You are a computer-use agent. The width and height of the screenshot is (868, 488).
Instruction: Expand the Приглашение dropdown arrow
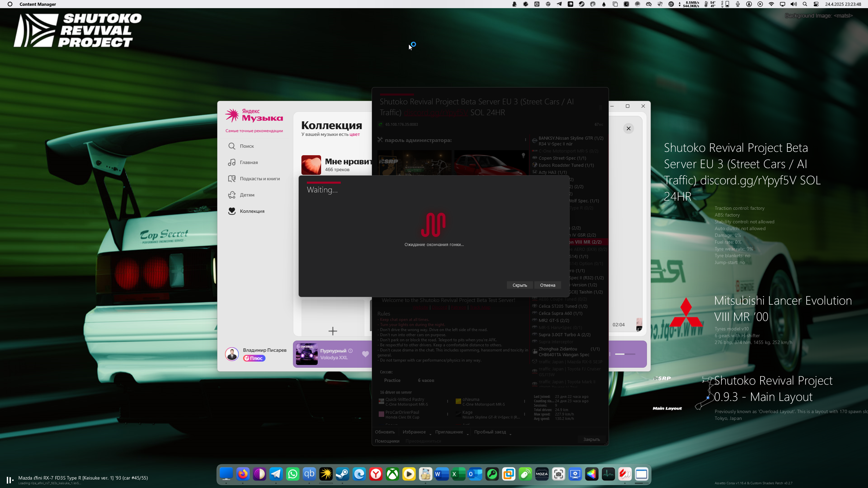coord(468,434)
